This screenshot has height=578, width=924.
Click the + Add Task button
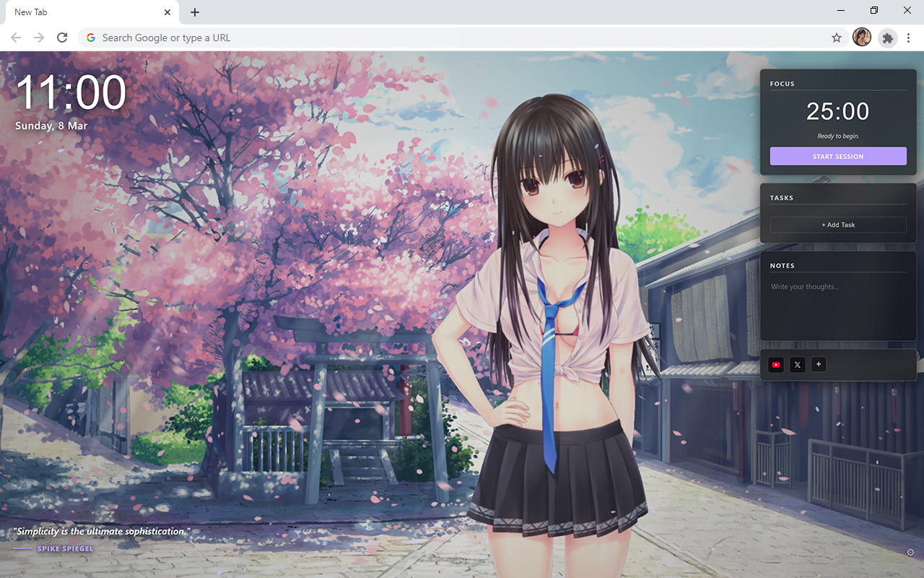[838, 225]
